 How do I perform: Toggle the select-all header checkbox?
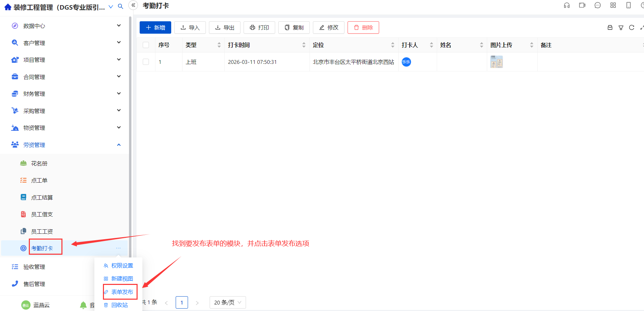click(x=146, y=45)
